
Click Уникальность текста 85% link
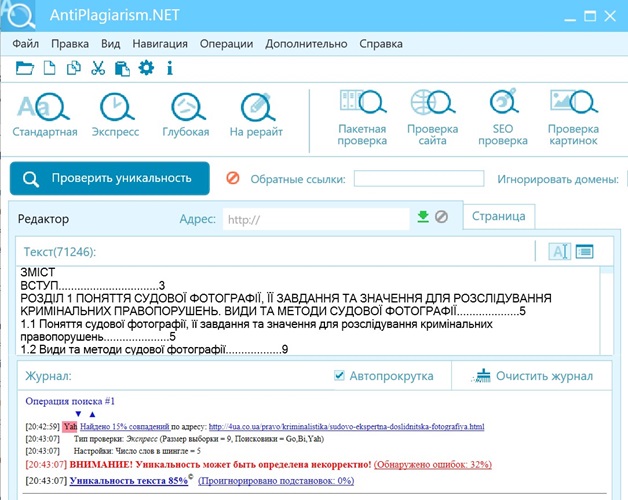click(129, 480)
